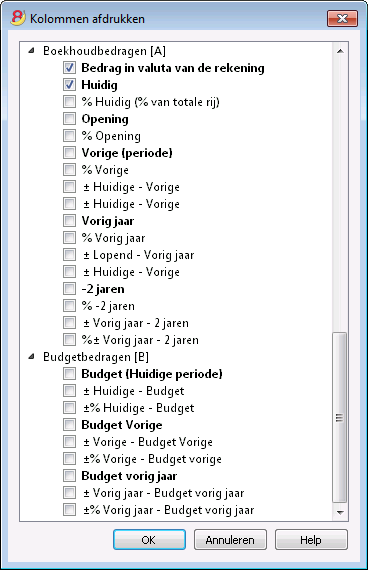Click the vertical scrollbar thumb

coord(340,417)
